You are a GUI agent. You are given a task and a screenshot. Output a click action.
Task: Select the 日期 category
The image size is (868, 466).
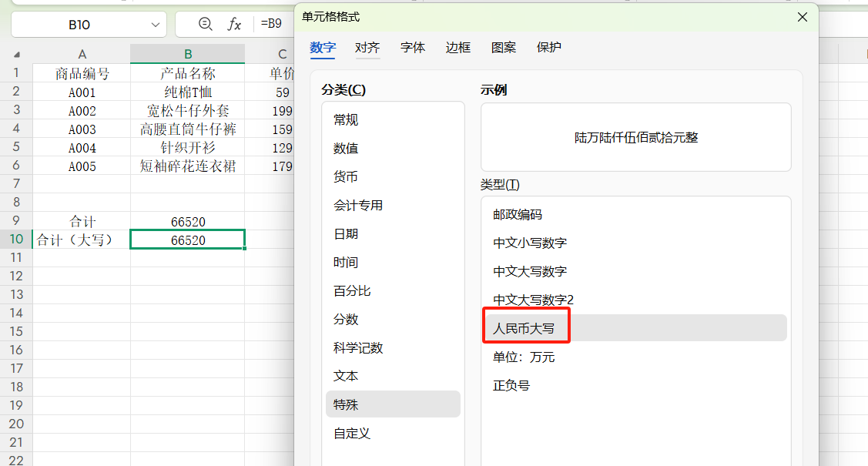tap(346, 233)
